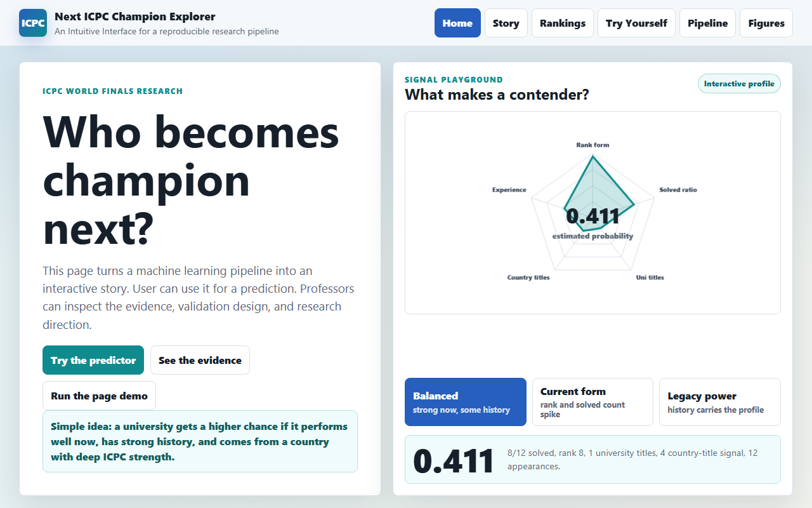Click the estimated probability label in chart
Image resolution: width=812 pixels, height=508 pixels.
point(593,236)
